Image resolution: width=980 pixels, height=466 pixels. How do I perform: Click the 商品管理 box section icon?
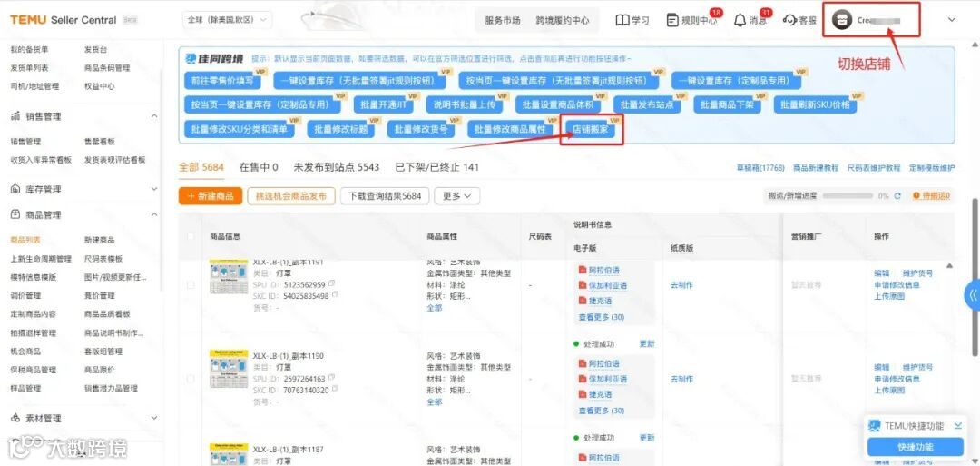coord(15,214)
